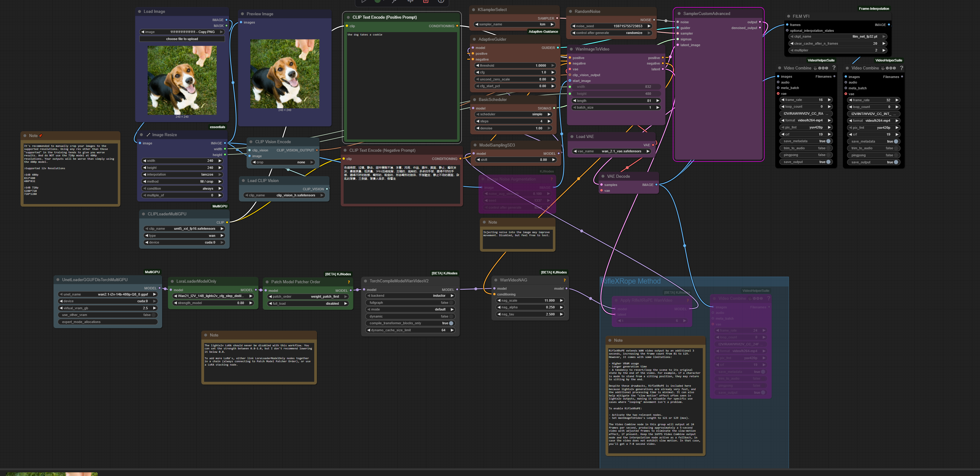Open the sampler_name dropdown showing lcm
The height and width of the screenshot is (476, 980).
click(514, 24)
